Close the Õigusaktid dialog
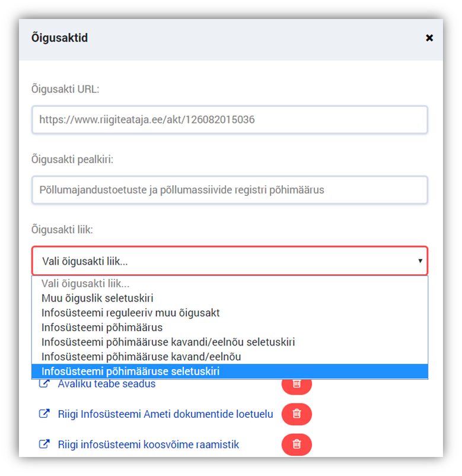The height and width of the screenshot is (476, 462). coord(429,38)
